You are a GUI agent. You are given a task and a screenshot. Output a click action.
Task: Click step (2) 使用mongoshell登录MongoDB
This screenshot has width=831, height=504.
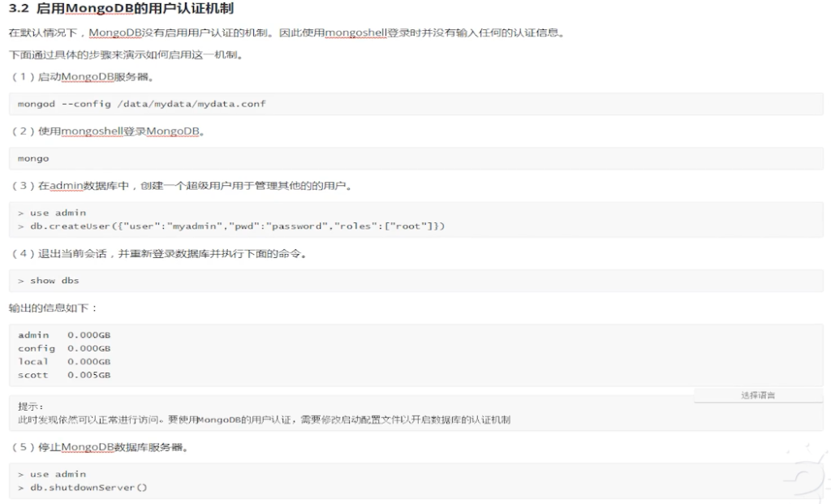[x=108, y=131]
